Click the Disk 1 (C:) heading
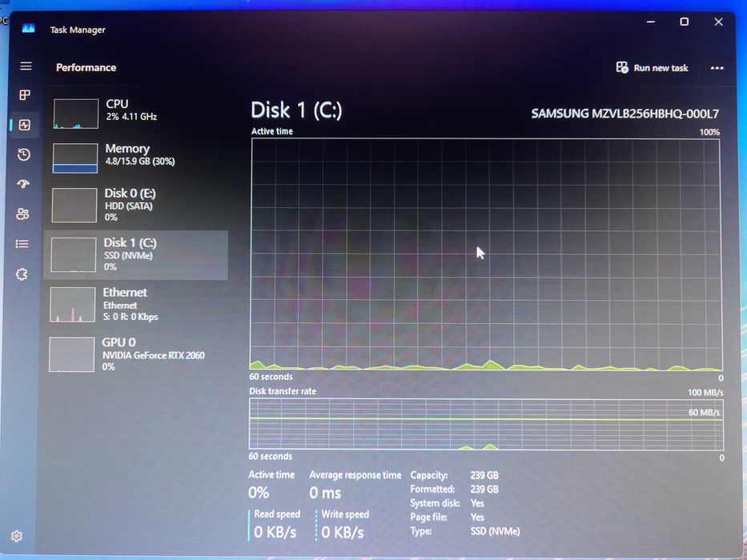This screenshot has height=560, width=747. tap(296, 110)
